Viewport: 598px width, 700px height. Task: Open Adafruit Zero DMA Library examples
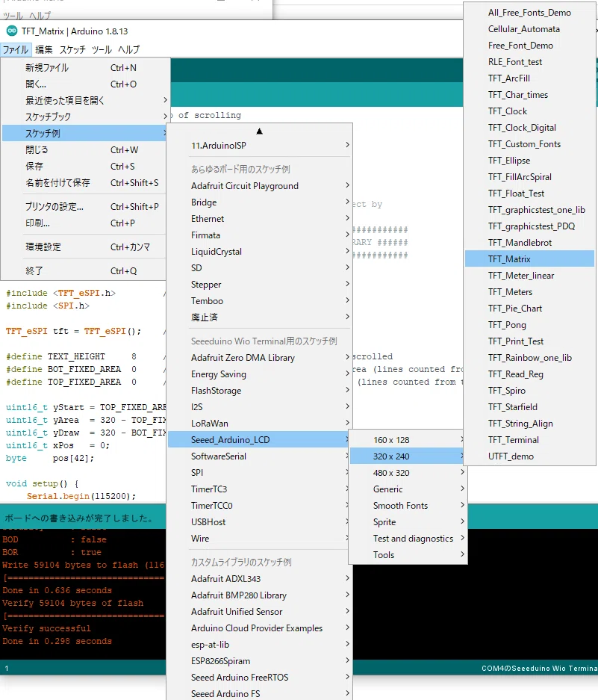pos(260,358)
